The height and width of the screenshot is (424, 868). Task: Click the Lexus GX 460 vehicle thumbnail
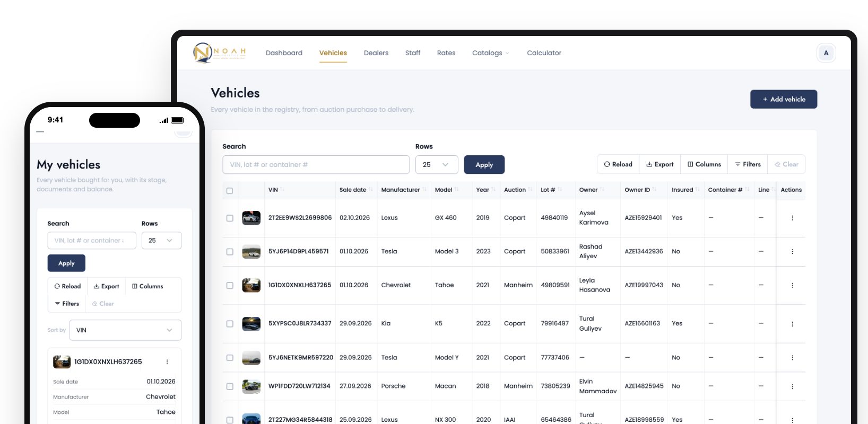251,218
